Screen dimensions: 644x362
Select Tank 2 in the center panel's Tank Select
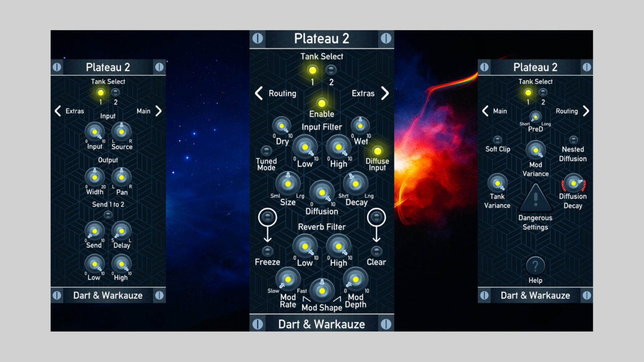click(x=331, y=70)
